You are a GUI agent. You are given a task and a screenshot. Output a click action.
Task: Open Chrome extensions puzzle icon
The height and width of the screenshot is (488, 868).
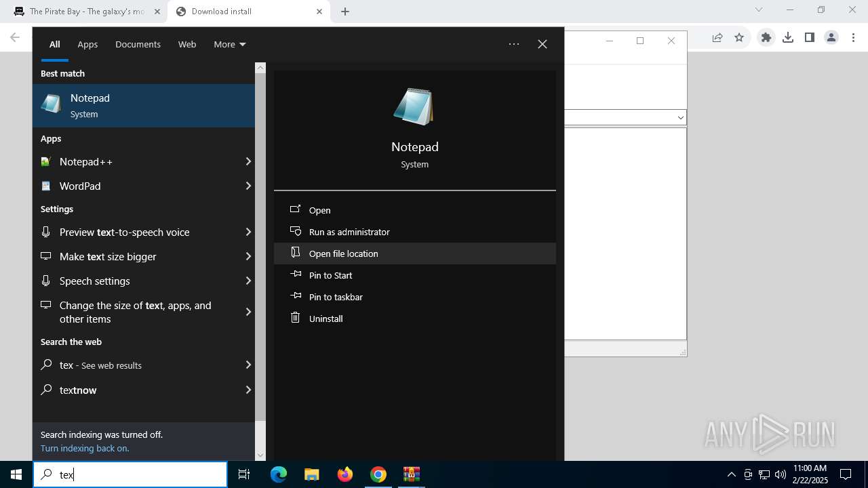tap(766, 38)
